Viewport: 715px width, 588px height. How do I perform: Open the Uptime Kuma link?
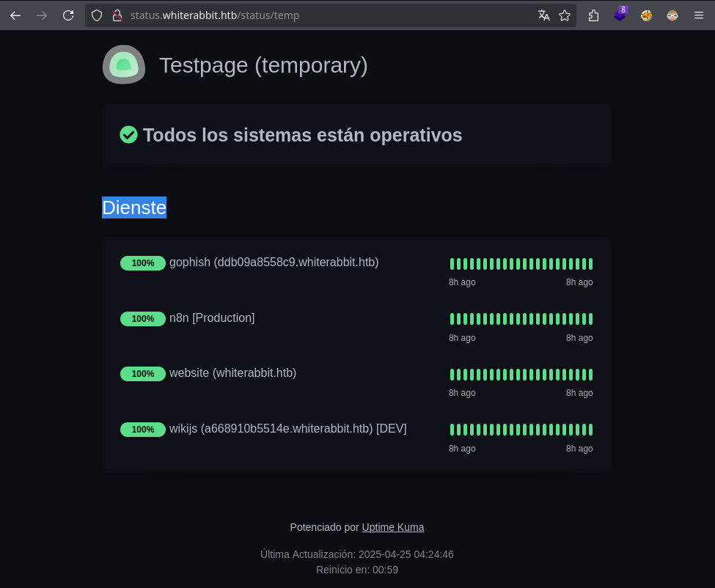point(392,527)
